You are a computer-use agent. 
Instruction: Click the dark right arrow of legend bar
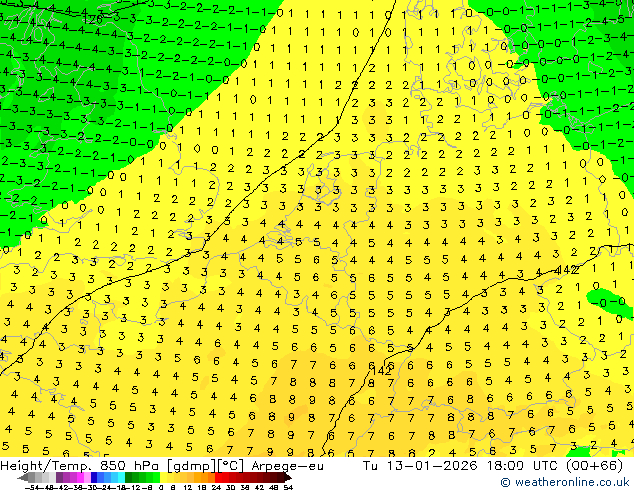[288, 478]
